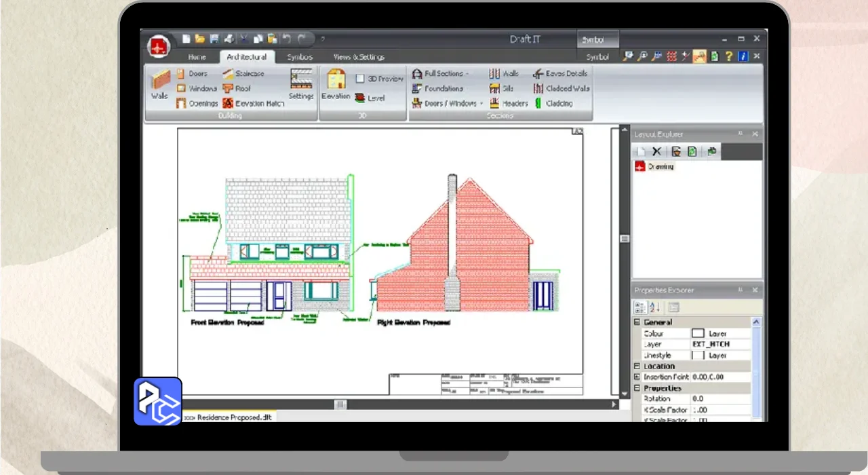Screen dimensions: 868x475
Task: Collapse the Properties category
Action: (x=637, y=388)
